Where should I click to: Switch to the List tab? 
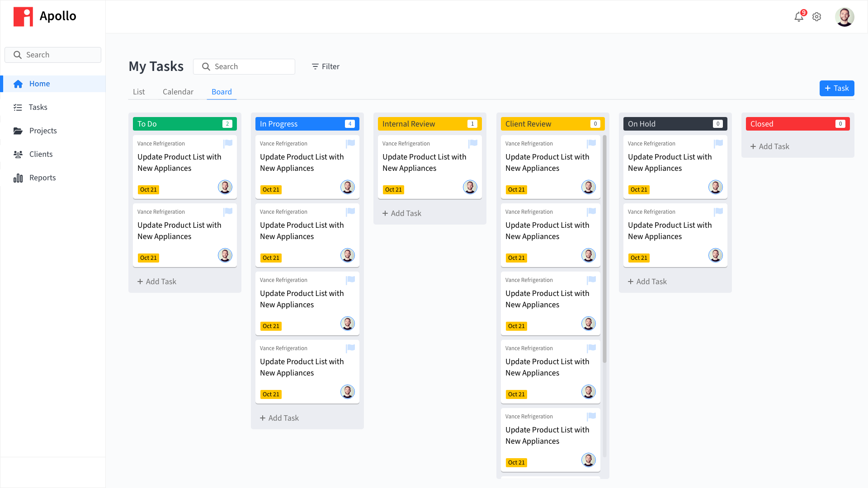point(139,92)
